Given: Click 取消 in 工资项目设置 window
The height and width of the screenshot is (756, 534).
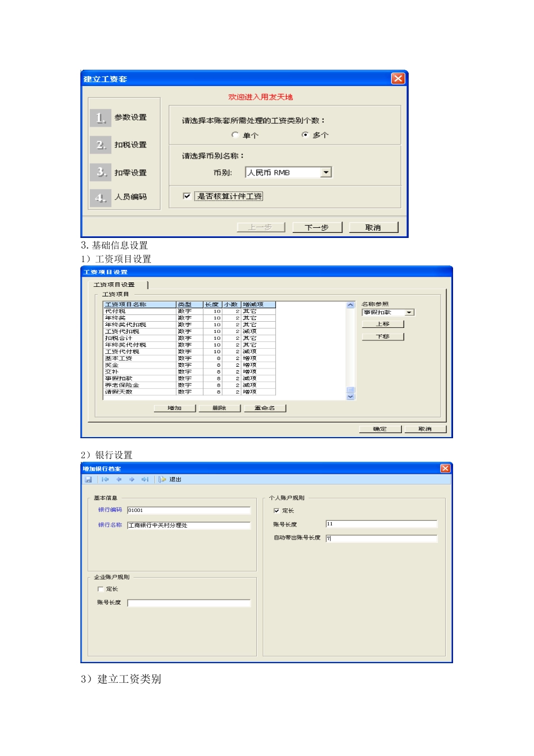Looking at the screenshot, I should (x=425, y=429).
